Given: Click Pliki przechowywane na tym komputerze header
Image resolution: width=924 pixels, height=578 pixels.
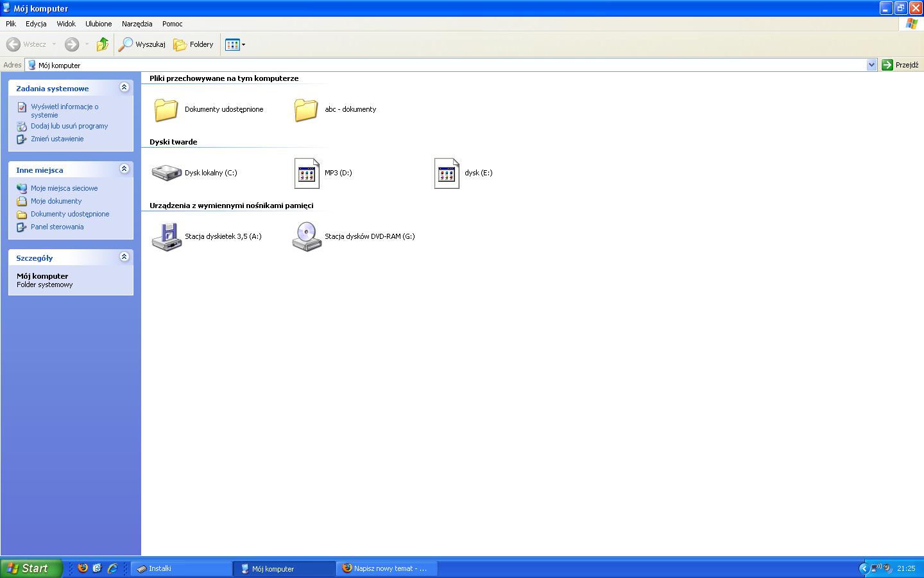Looking at the screenshot, I should (x=224, y=78).
